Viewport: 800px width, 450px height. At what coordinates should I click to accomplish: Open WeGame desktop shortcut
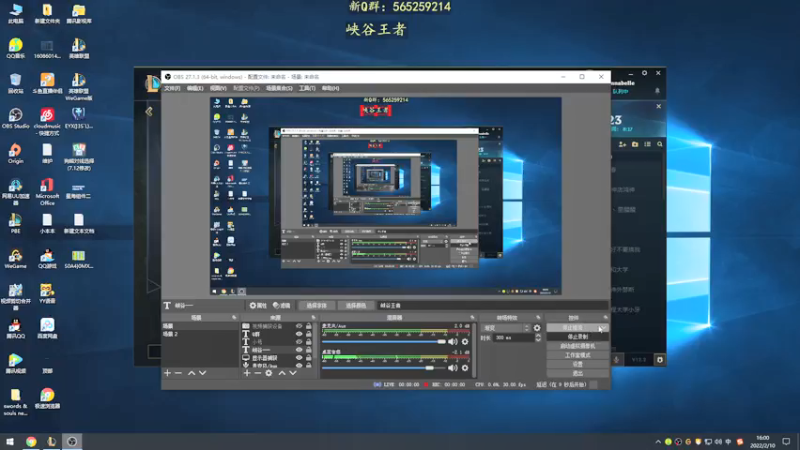pos(15,259)
